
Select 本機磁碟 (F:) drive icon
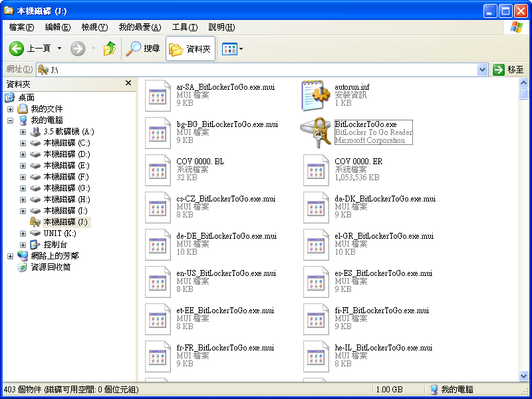[x=35, y=177]
